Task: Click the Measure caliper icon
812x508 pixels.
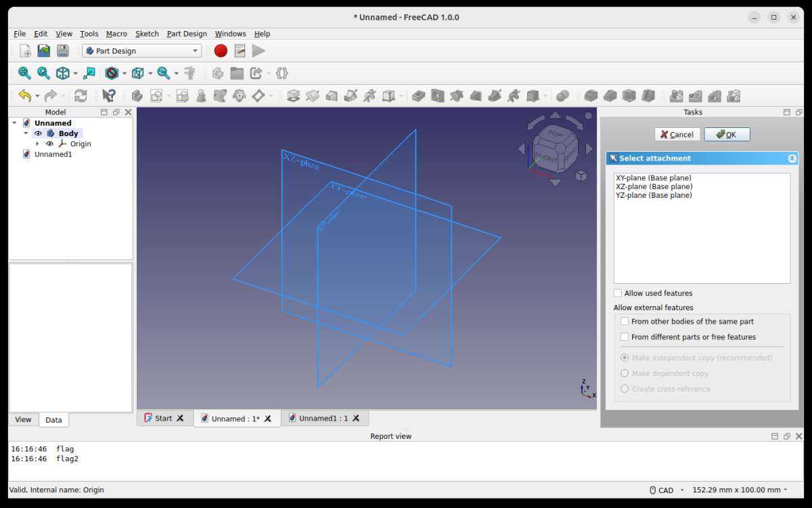Action: click(190, 73)
